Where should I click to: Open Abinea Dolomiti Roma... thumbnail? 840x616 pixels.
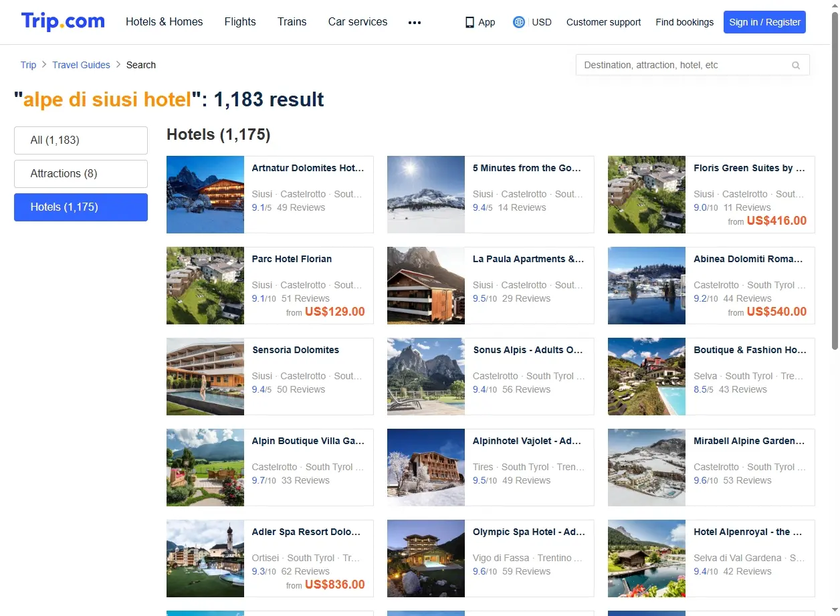pos(647,286)
